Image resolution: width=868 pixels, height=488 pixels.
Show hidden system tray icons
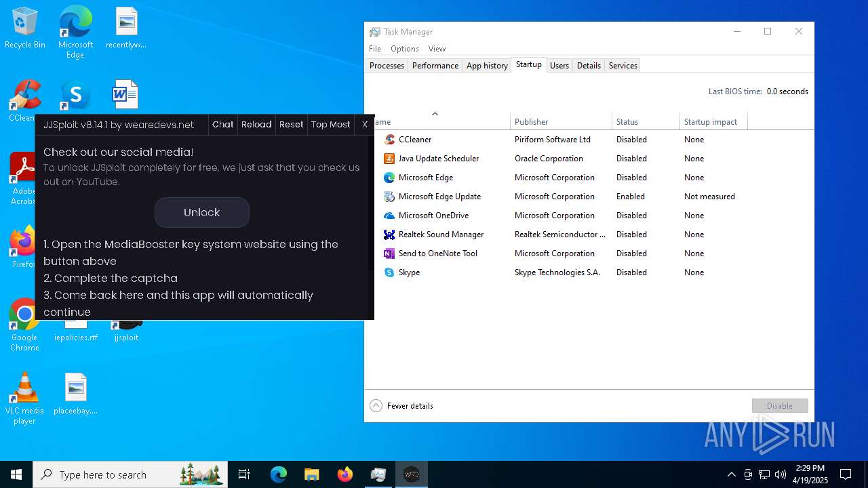tap(732, 474)
